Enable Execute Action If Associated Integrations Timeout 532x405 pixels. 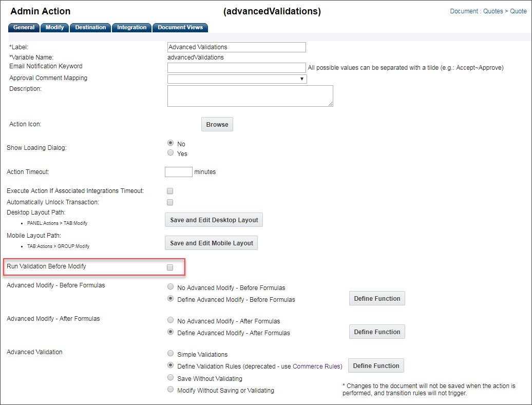point(170,191)
